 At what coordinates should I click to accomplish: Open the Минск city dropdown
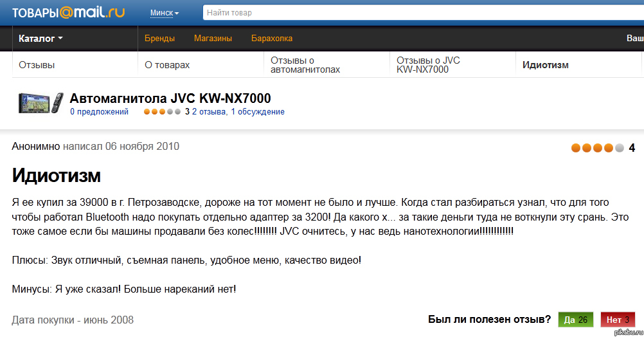[x=165, y=13]
